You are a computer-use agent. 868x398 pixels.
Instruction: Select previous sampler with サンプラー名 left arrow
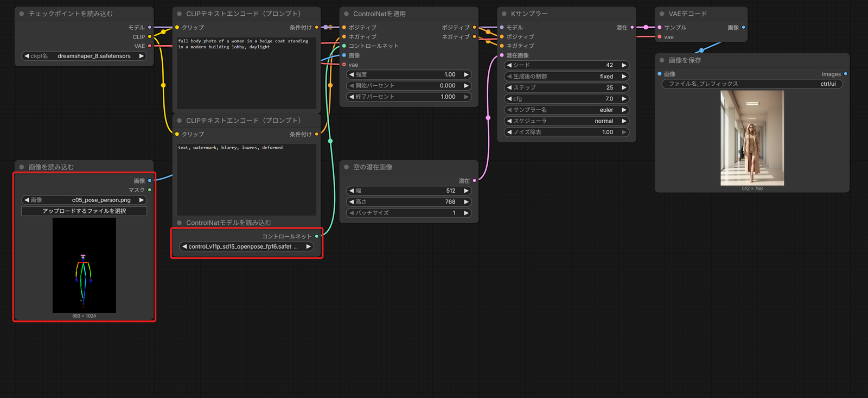click(x=509, y=110)
